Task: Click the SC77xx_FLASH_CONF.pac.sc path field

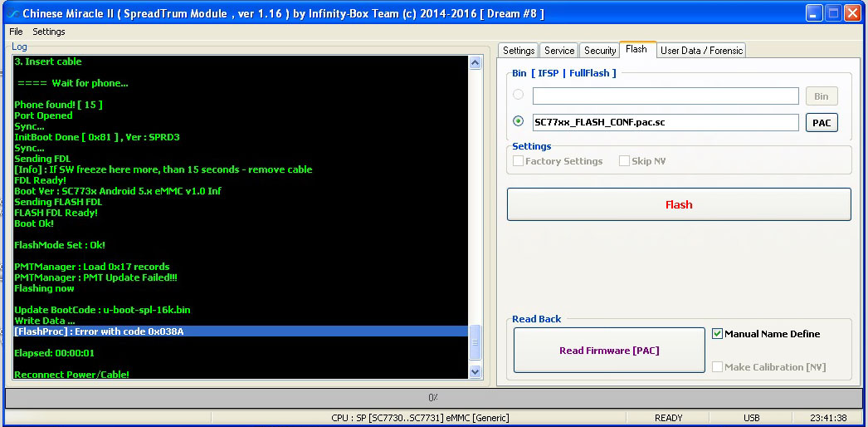Action: (x=666, y=122)
